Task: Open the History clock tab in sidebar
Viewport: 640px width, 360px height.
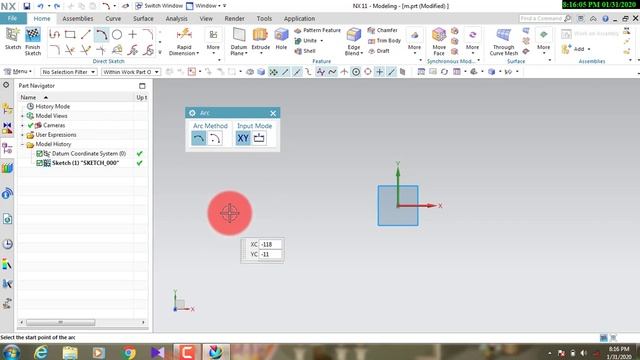Action: click(x=7, y=244)
